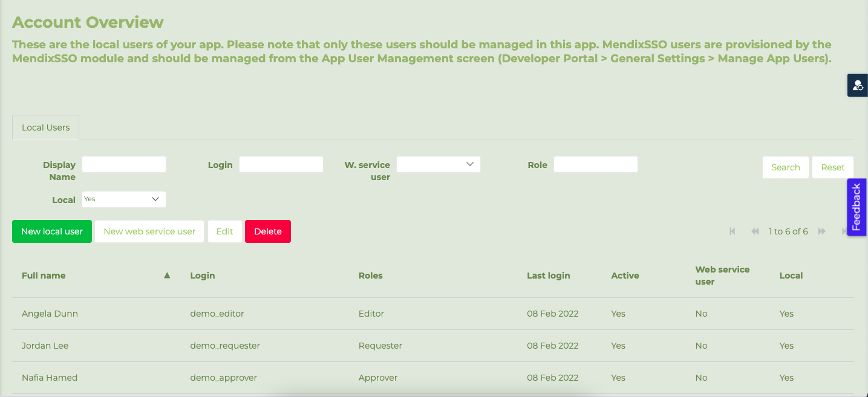Go to the previous page of users

(755, 231)
